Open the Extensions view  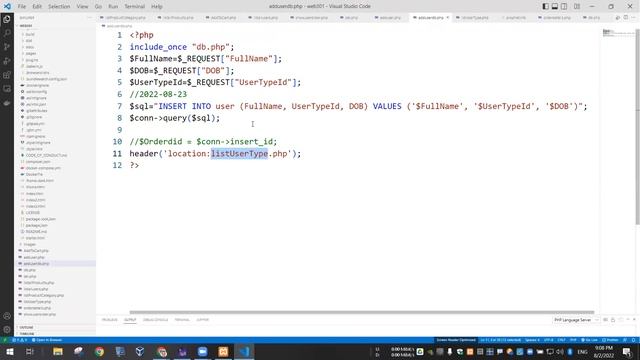[7, 75]
